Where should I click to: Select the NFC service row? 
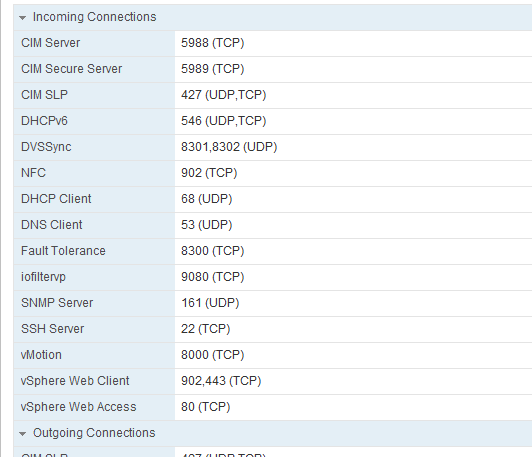click(273, 173)
